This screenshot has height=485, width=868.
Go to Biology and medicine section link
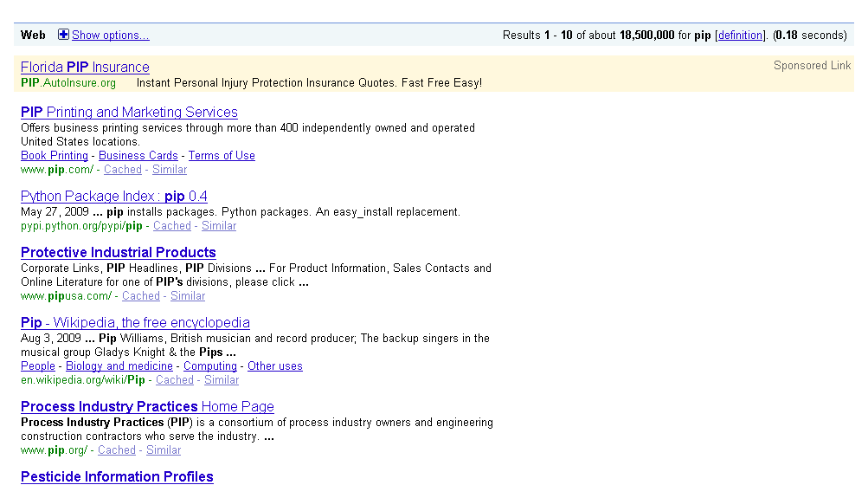pyautogui.click(x=119, y=366)
